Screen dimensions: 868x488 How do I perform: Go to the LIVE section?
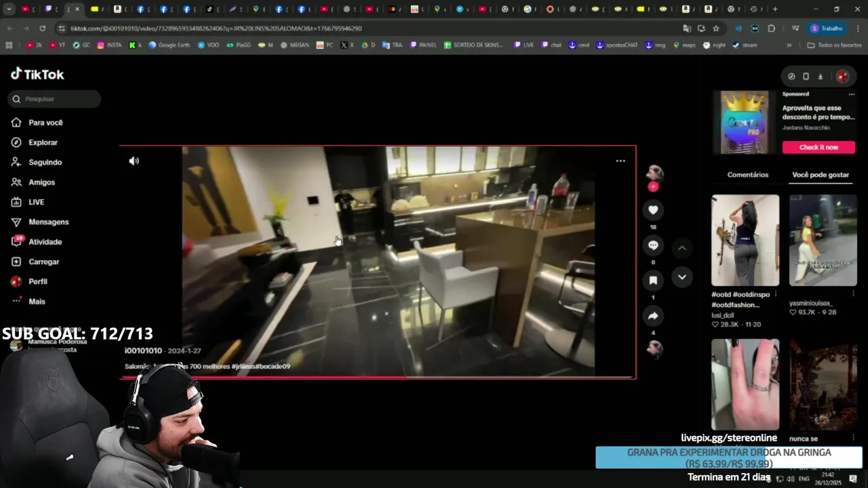tap(36, 202)
